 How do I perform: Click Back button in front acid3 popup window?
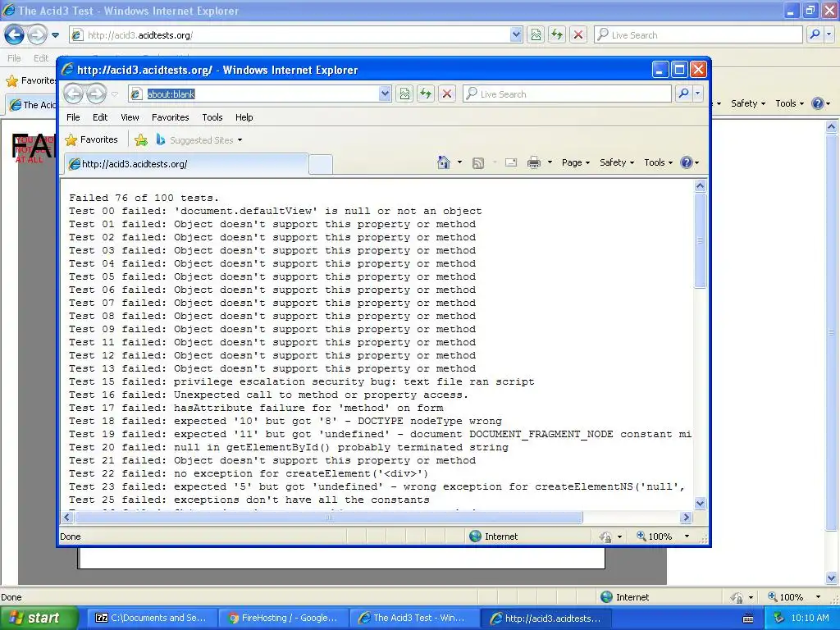pyautogui.click(x=73, y=94)
